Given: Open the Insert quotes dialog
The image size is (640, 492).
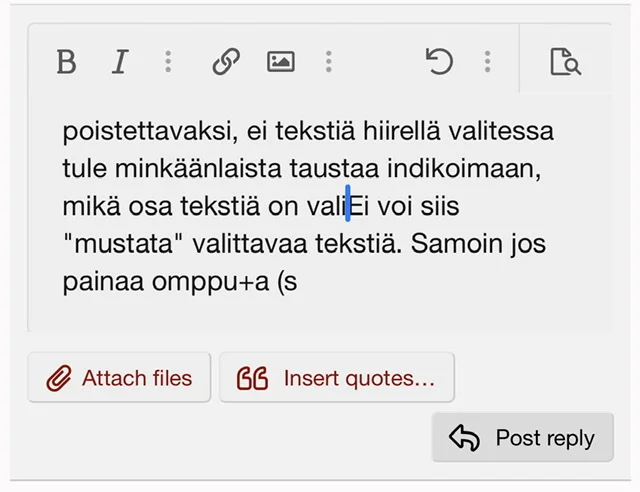Looking at the screenshot, I should point(336,379).
